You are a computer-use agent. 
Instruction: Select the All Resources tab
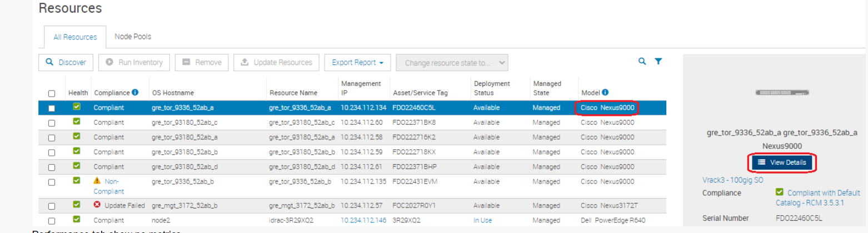75,37
